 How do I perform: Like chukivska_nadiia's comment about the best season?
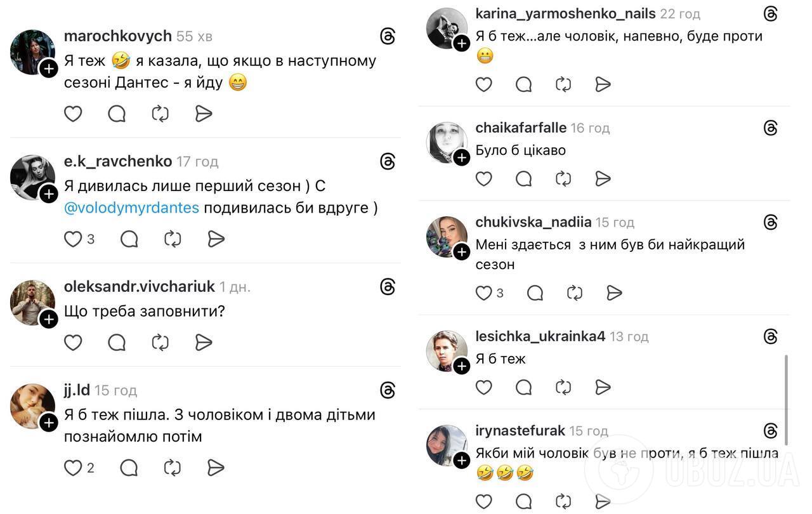pos(483,293)
